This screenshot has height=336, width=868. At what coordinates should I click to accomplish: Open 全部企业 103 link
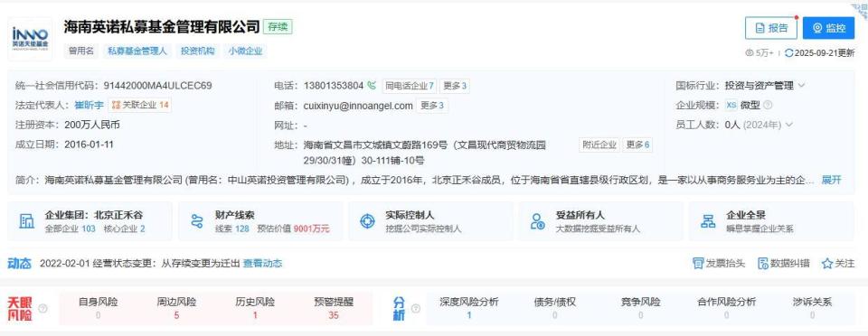point(70,229)
